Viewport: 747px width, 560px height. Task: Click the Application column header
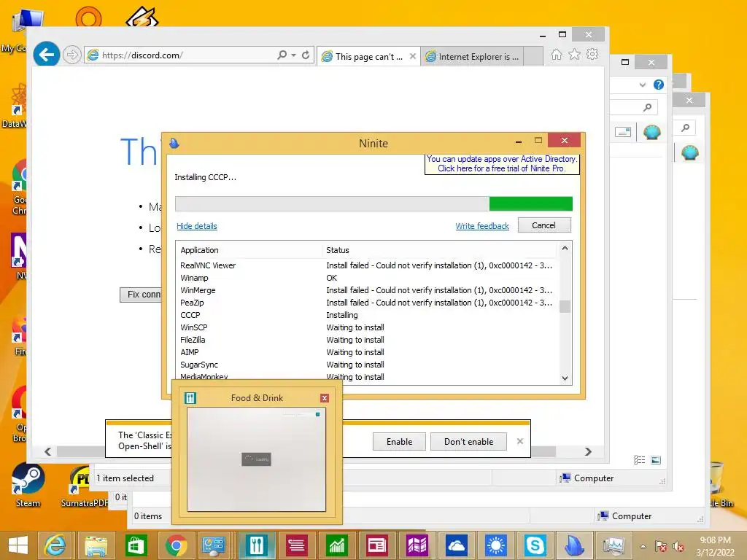[249, 250]
